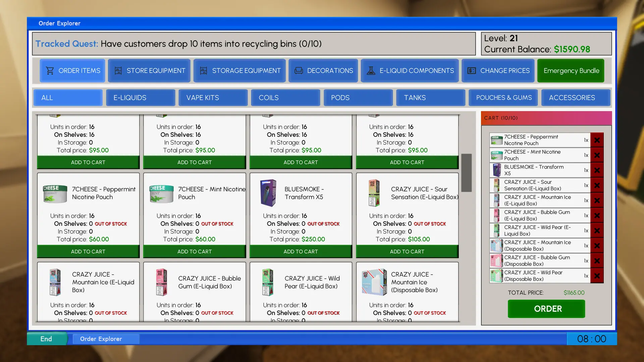This screenshot has width=644, height=362.
Task: Filter products by Tanks
Action: [431, 98]
